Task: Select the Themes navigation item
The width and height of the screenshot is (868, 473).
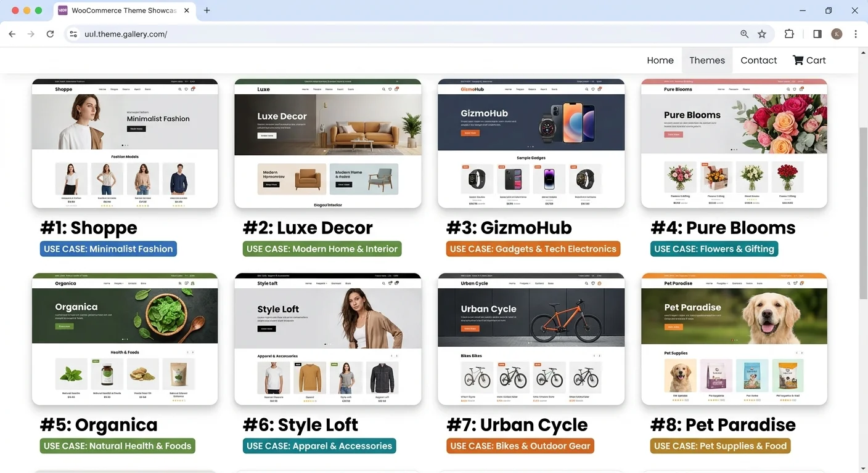Action: pyautogui.click(x=706, y=60)
